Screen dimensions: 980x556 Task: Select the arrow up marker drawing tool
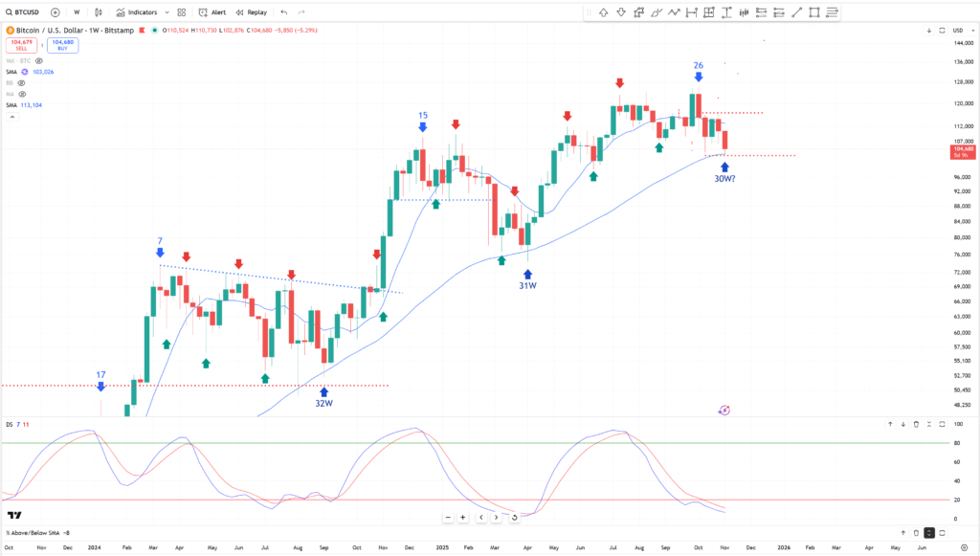coord(604,12)
